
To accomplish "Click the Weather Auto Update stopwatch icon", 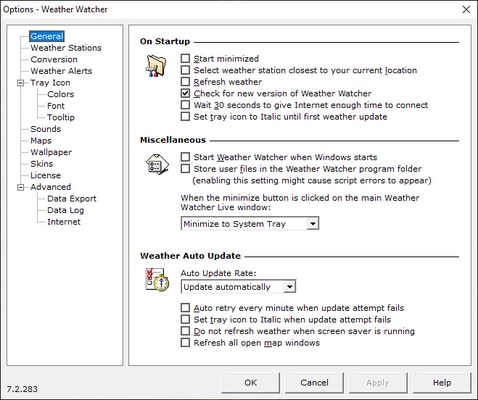I will (x=157, y=279).
